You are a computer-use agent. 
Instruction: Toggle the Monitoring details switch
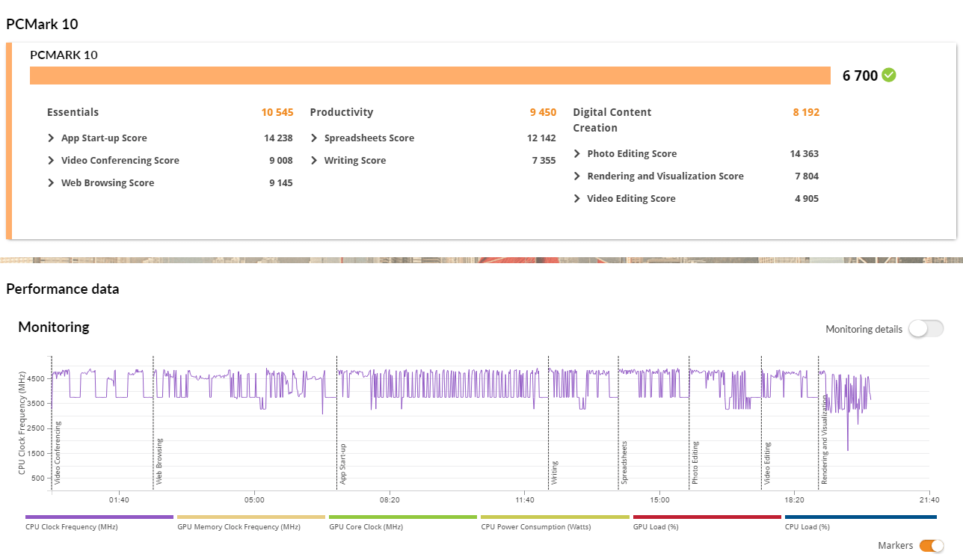(926, 329)
